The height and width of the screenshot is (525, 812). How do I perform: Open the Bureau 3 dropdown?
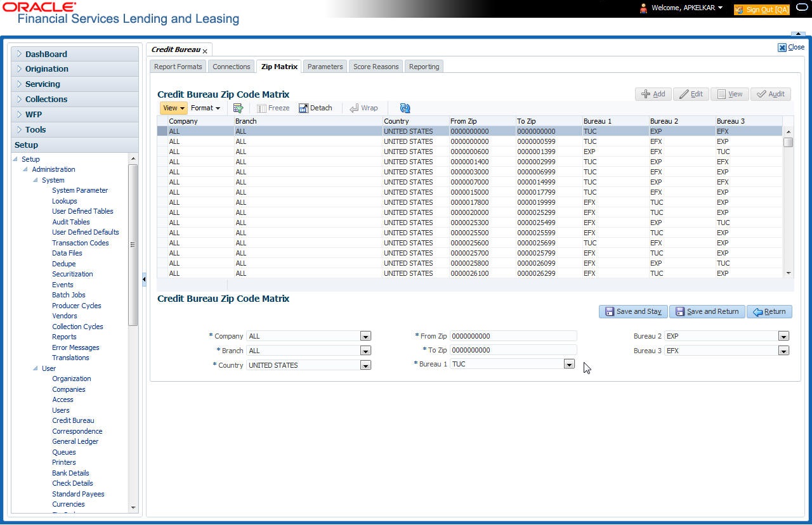pos(783,351)
